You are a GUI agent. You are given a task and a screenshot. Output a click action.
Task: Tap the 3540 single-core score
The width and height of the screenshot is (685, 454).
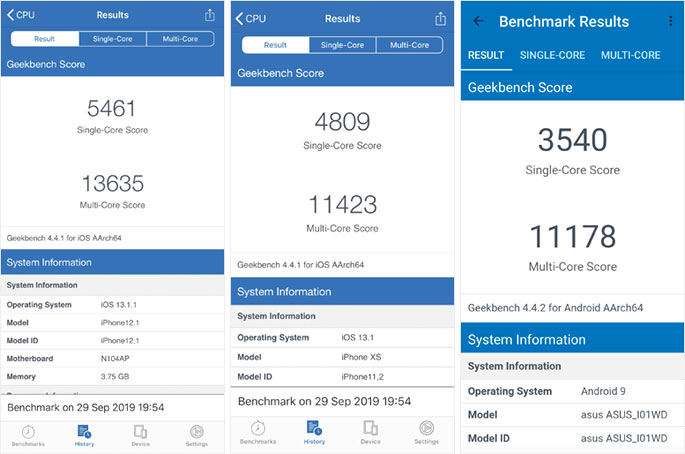click(572, 140)
